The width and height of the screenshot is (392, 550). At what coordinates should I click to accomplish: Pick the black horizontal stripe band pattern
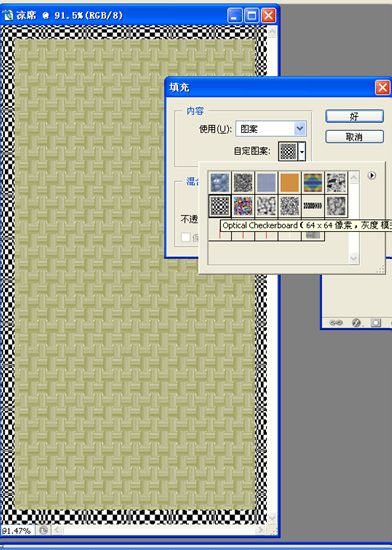[313, 206]
